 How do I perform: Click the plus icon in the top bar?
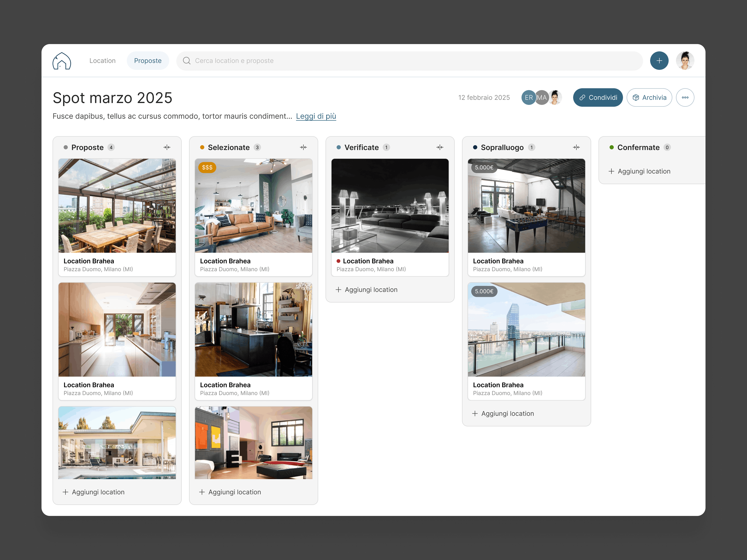[x=659, y=60]
